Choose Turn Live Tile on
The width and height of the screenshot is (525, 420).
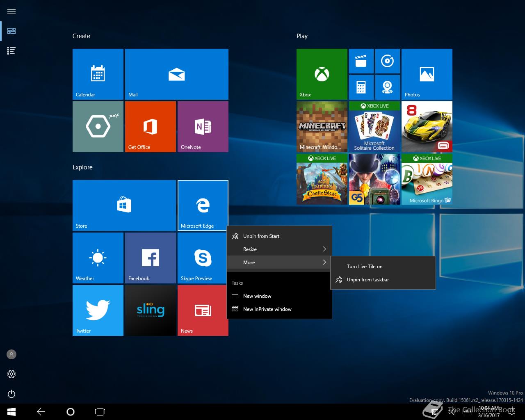(383, 267)
